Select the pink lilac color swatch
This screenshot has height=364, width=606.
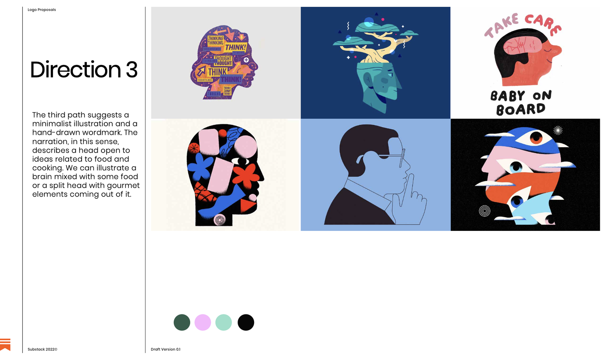pyautogui.click(x=203, y=322)
